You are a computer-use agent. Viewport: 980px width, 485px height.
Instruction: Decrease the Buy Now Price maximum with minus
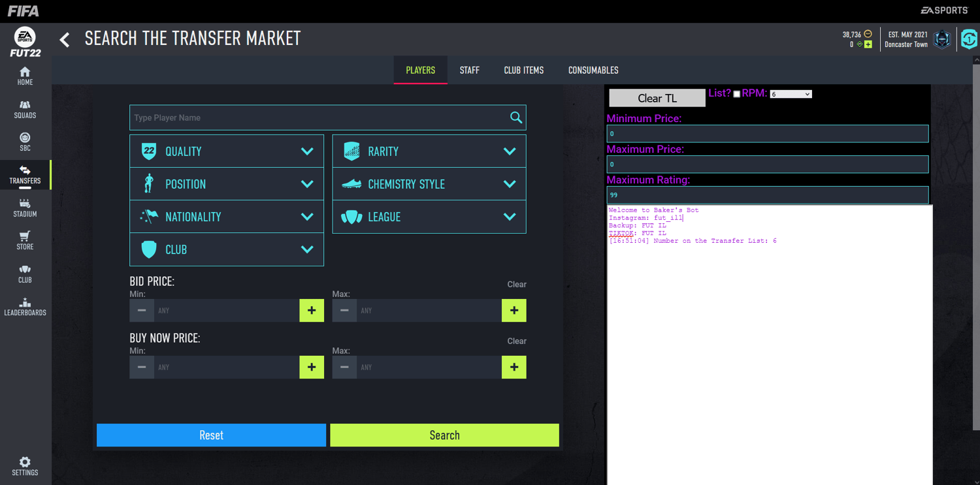pyautogui.click(x=344, y=368)
